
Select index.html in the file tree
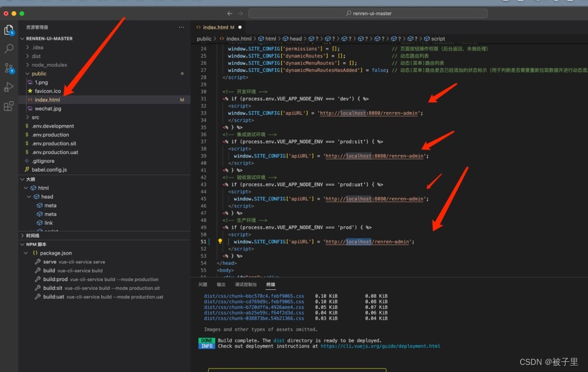tap(47, 100)
